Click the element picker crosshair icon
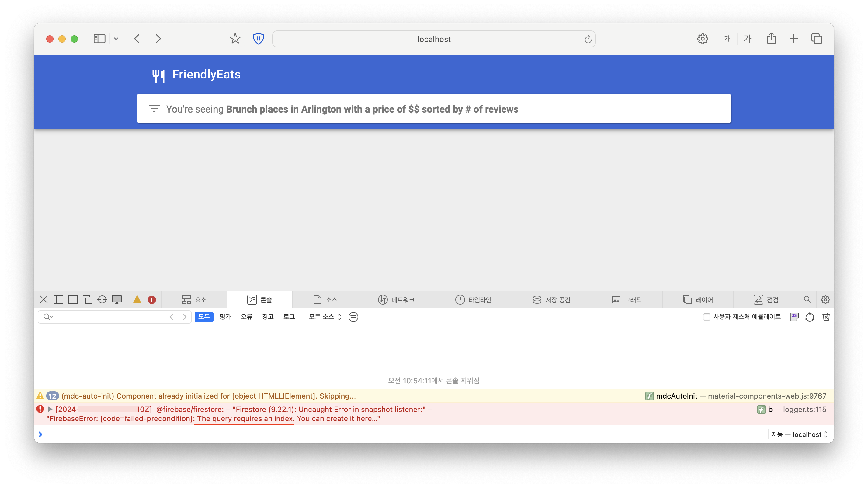This screenshot has height=488, width=868. 102,299
